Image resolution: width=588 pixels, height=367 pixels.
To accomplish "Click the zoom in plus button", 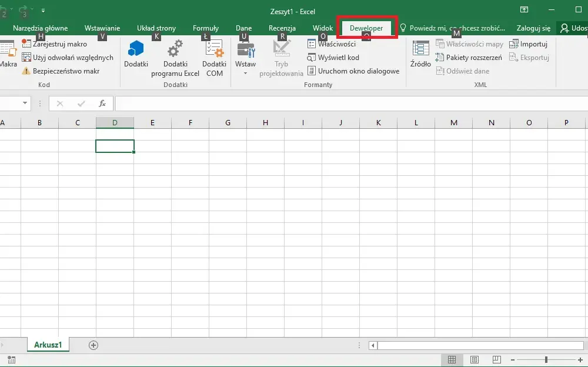I will (580, 361).
